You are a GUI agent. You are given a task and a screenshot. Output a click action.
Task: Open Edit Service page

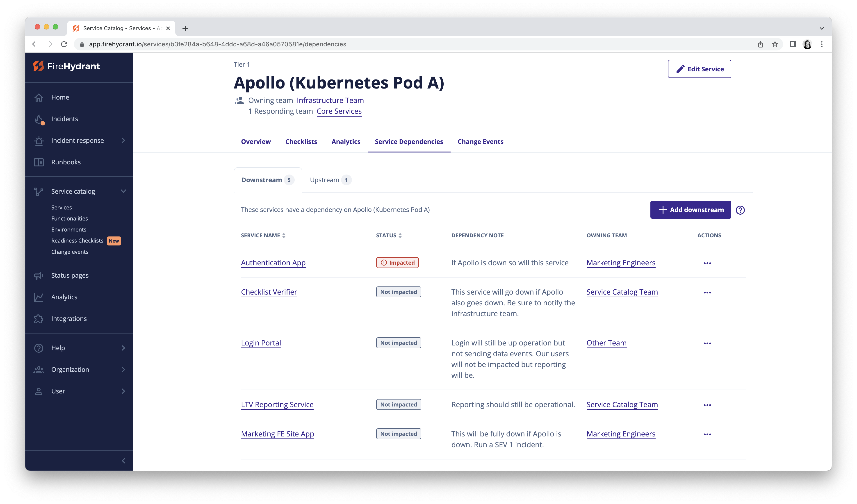pos(699,69)
